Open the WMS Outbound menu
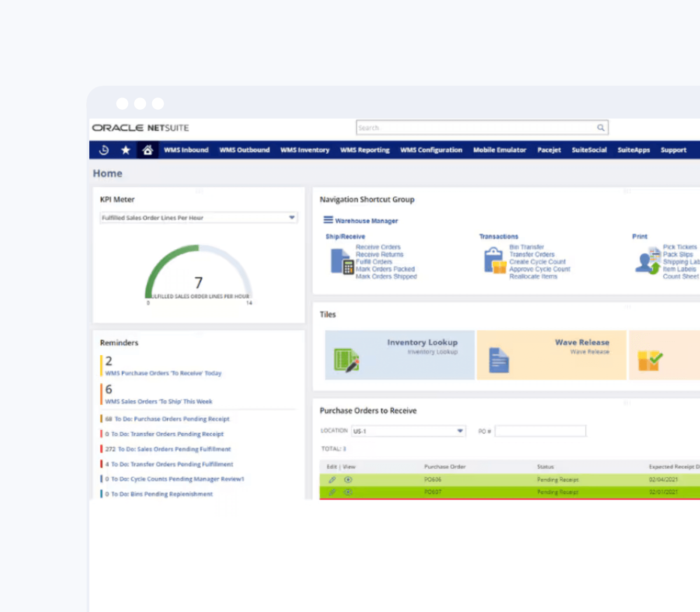 (x=245, y=150)
